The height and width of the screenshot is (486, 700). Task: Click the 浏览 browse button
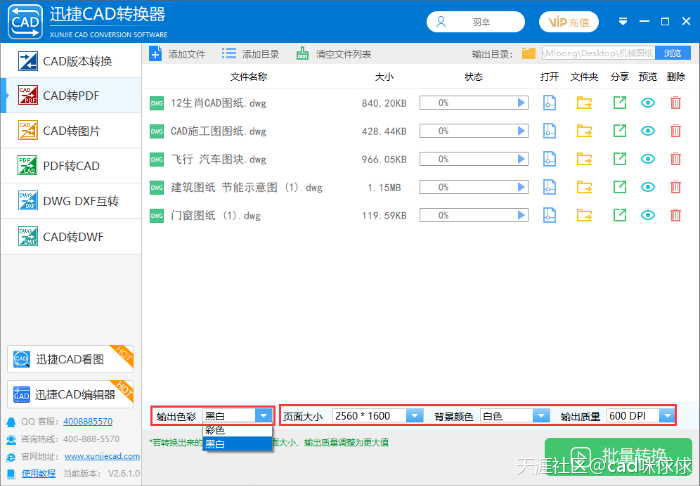[672, 54]
